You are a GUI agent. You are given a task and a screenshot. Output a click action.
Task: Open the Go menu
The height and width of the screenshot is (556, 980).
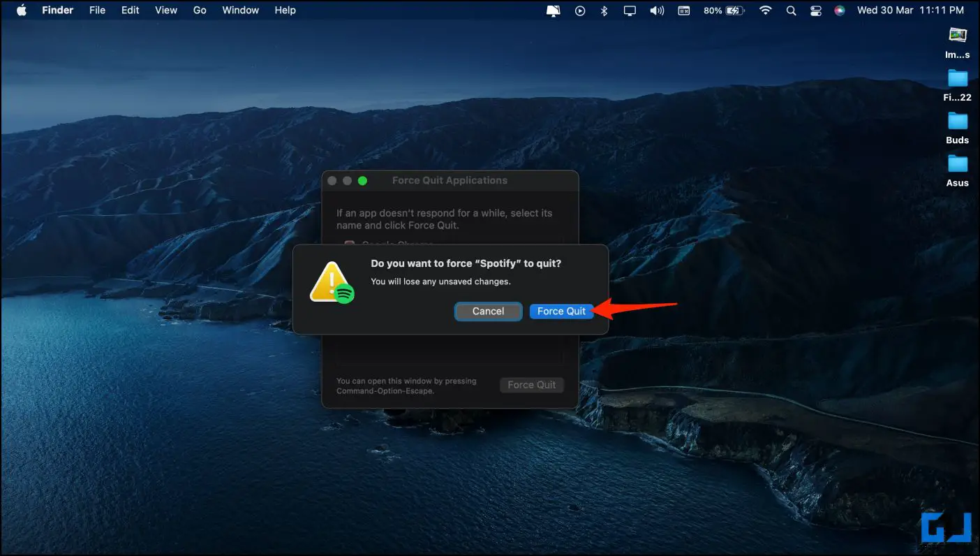(x=200, y=10)
